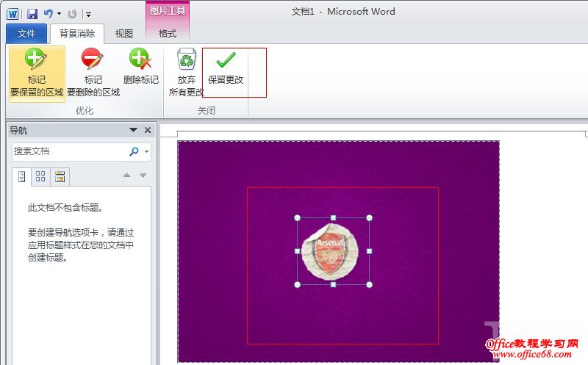Viewport: 588px width, 365px height.
Task: Close the 导航 navigation pane
Action: 148,130
